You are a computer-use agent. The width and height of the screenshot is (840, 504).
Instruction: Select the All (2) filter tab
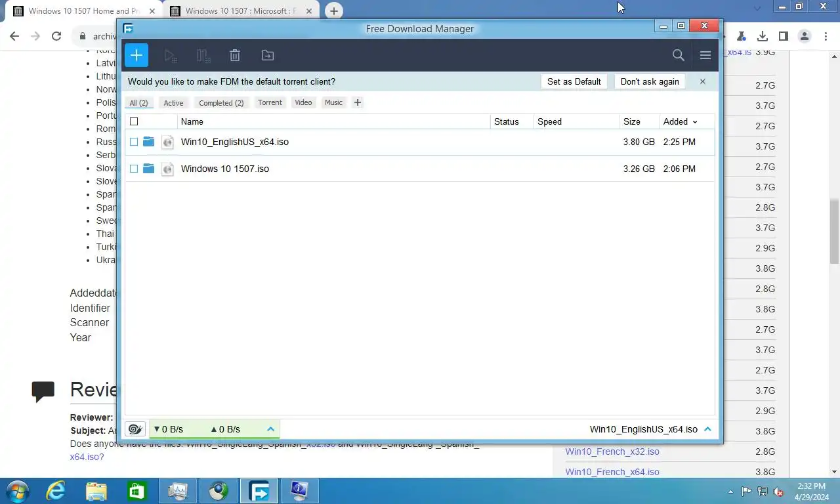(138, 102)
